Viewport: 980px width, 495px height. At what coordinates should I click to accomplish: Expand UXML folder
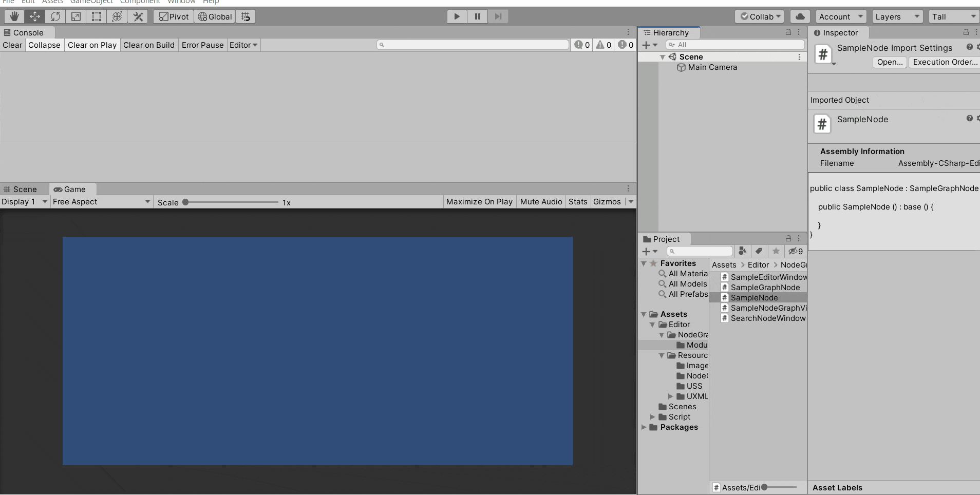coord(670,396)
